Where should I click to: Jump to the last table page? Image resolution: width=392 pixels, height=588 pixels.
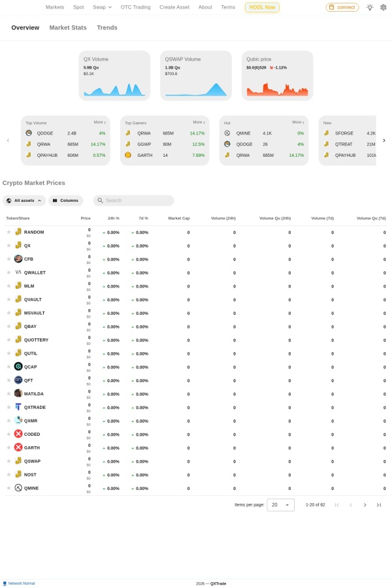coord(379,505)
